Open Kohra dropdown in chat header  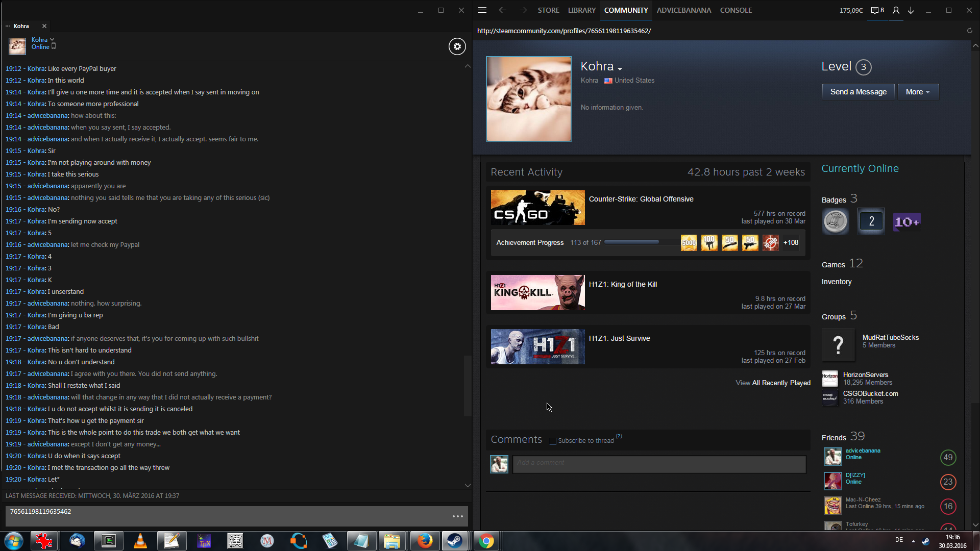point(52,40)
